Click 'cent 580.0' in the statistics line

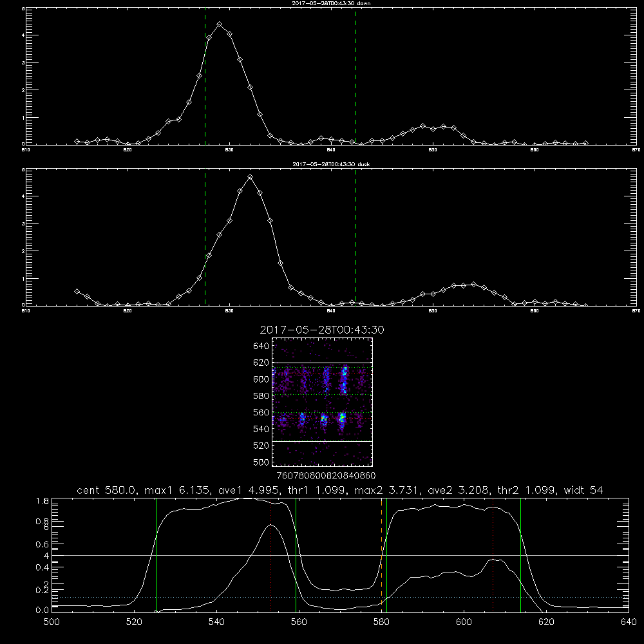[107, 490]
